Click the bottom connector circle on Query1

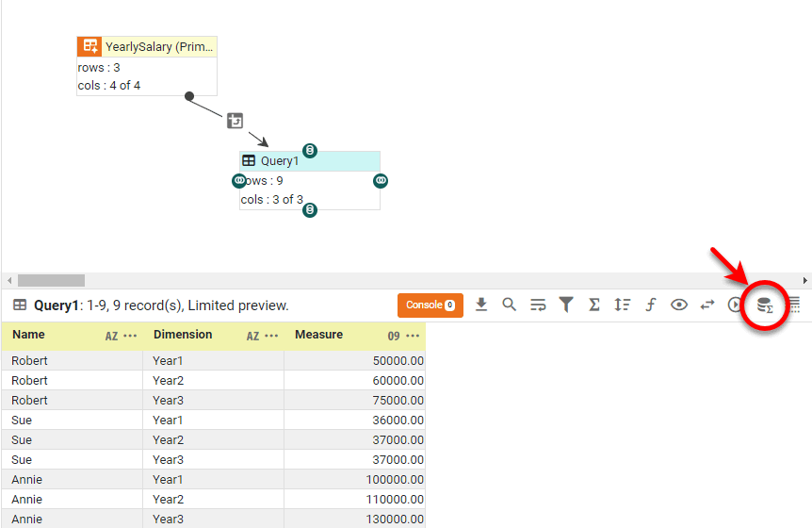(x=310, y=210)
